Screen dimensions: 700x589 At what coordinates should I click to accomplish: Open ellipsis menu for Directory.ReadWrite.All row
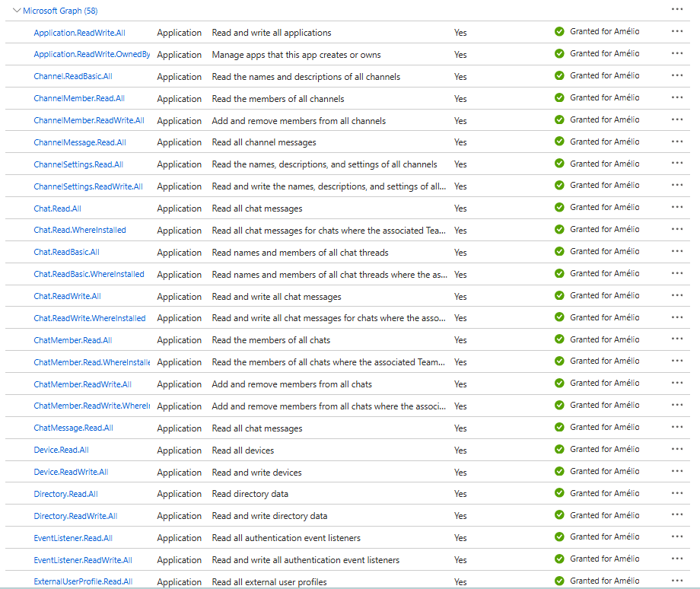(676, 515)
